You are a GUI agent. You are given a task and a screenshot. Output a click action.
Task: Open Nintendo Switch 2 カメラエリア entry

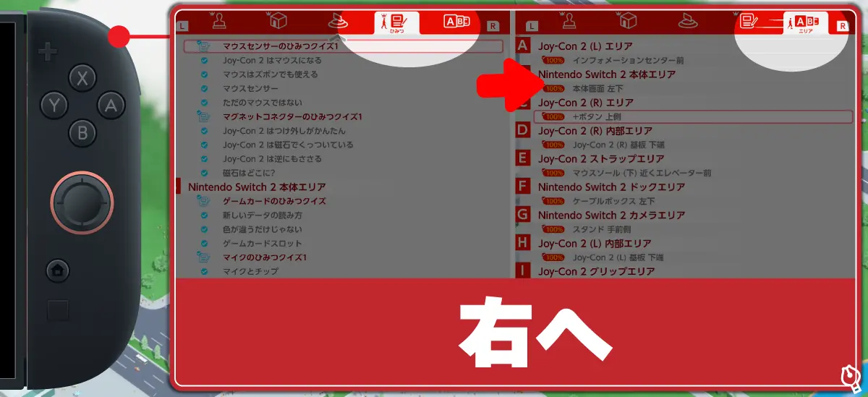pyautogui.click(x=611, y=215)
